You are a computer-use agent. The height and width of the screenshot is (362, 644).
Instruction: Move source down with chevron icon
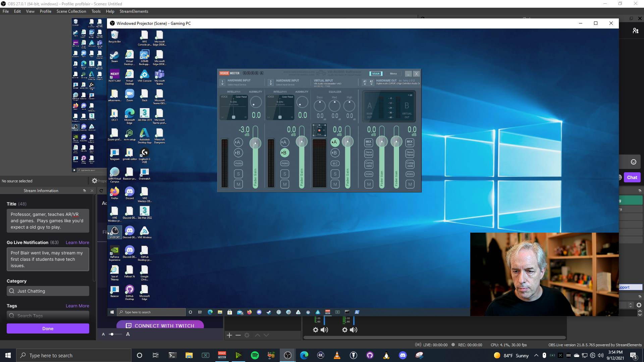tap(266, 335)
